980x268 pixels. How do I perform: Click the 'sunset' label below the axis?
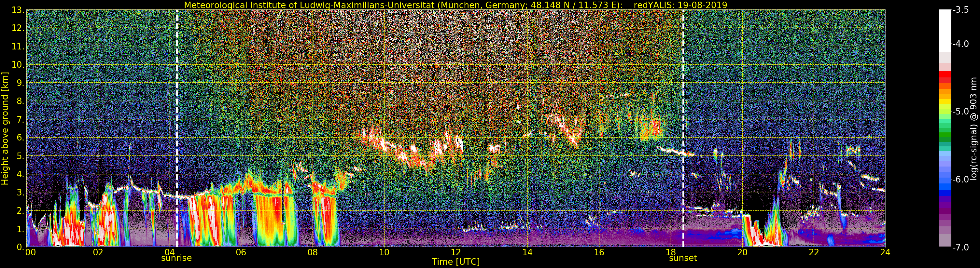(x=683, y=258)
